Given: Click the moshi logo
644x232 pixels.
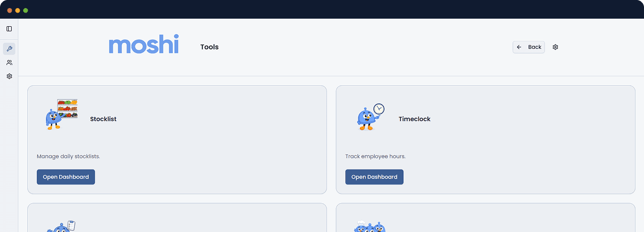Looking at the screenshot, I should (144, 44).
